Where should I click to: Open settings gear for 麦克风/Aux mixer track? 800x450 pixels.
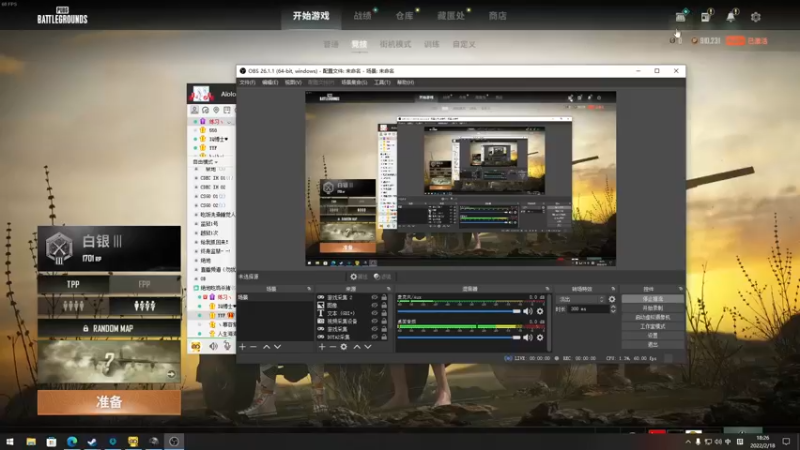pos(540,311)
